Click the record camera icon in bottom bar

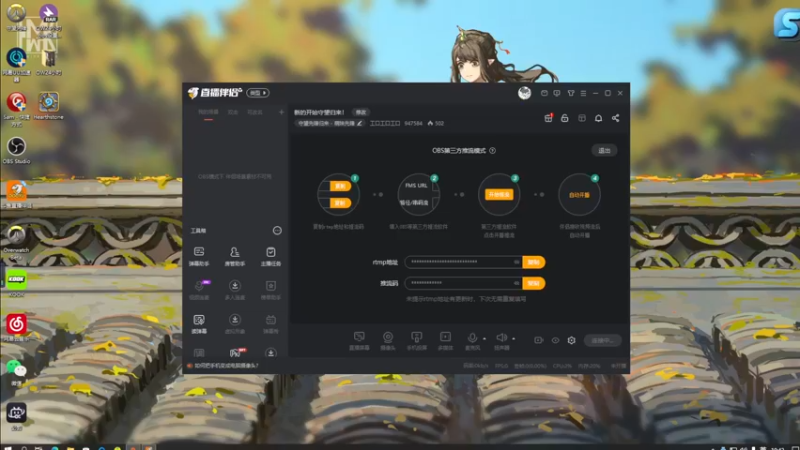point(538,340)
